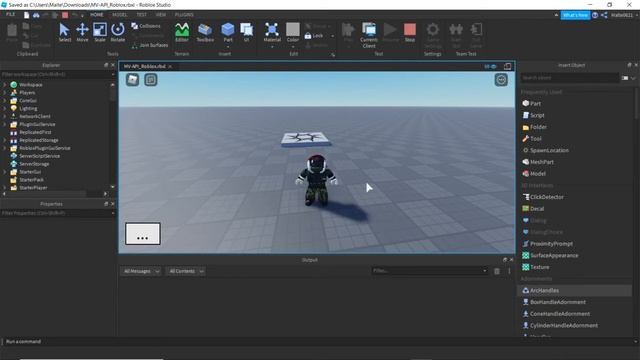Open the Material dropdown arrow
Screen dimensions: 640x360
(272, 47)
